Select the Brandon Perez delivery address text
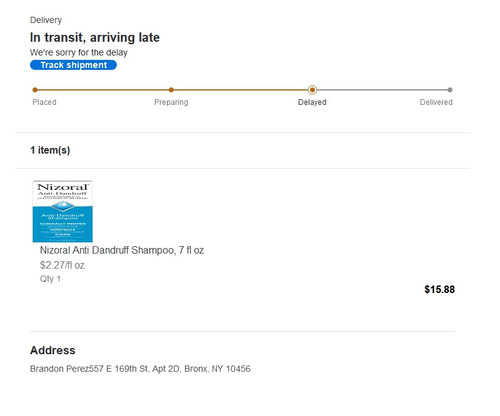The width and height of the screenshot is (500, 416). pos(140,369)
